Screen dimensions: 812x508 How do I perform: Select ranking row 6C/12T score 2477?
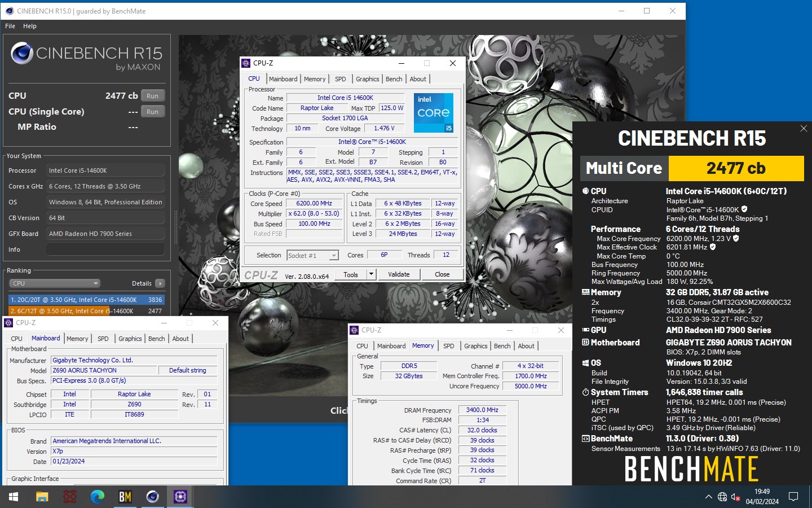(86, 311)
